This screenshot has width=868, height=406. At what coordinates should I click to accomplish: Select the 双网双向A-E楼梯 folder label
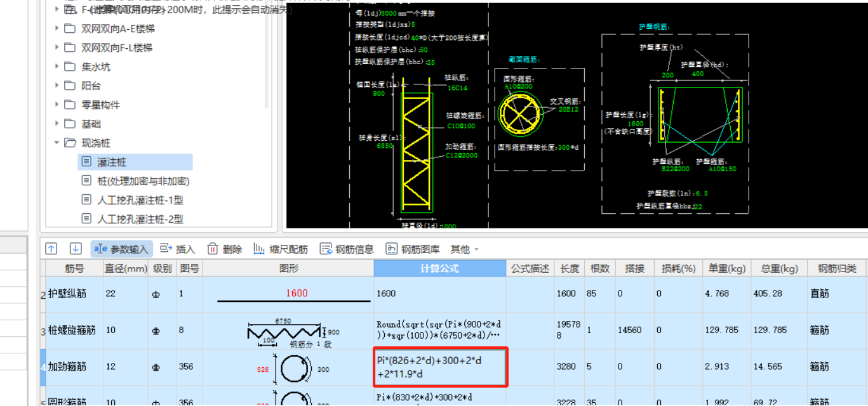[117, 29]
